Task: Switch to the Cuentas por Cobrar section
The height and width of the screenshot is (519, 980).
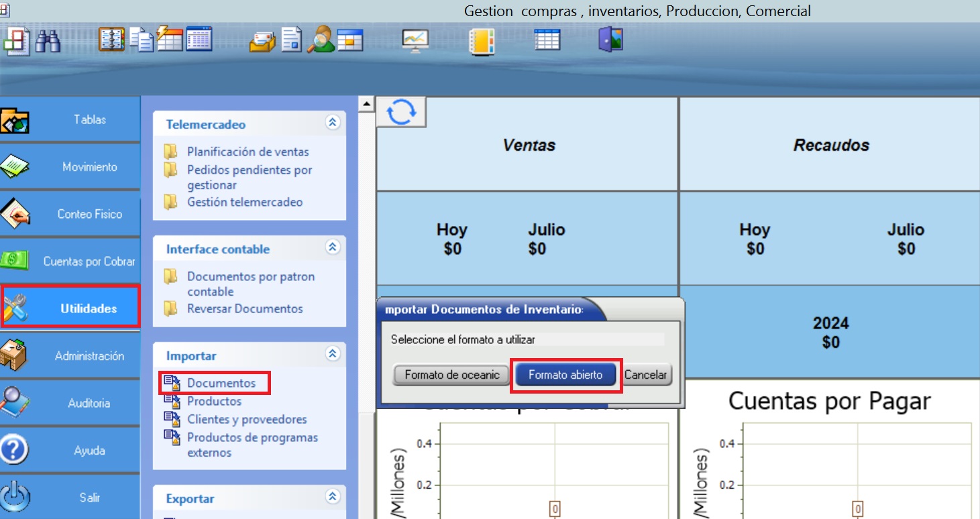Action: (70, 262)
